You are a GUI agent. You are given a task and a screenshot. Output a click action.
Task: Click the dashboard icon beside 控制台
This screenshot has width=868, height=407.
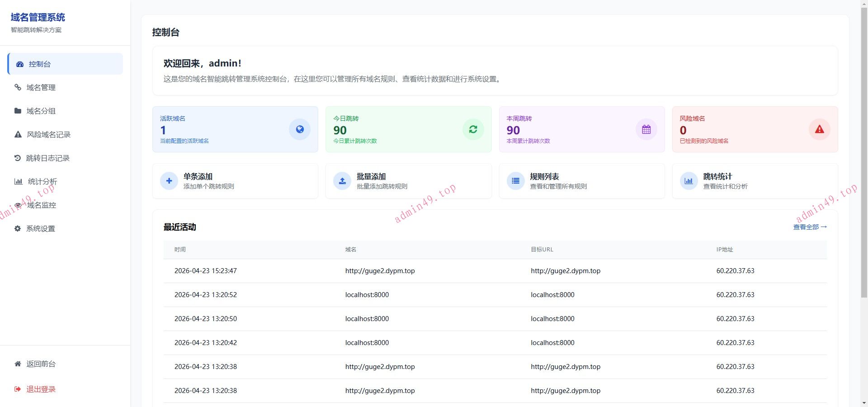[x=20, y=64]
